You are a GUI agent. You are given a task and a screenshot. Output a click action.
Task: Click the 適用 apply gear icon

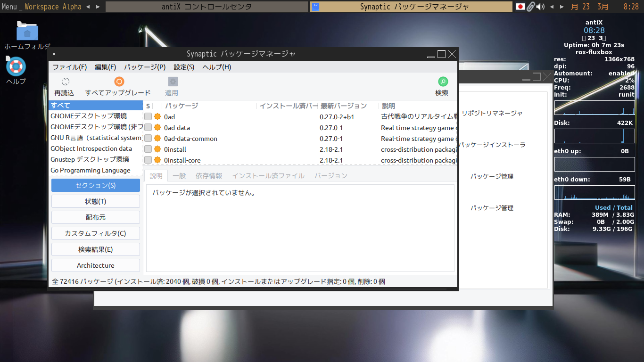[x=172, y=81]
